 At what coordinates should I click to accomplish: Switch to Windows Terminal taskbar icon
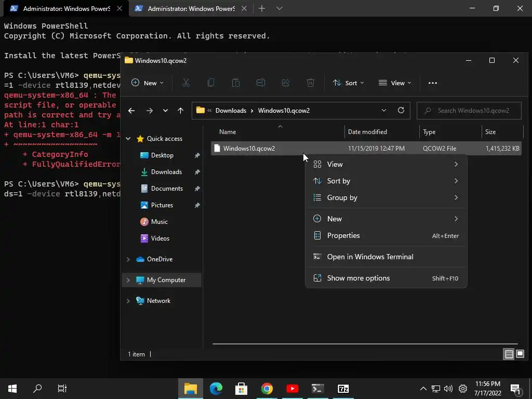pyautogui.click(x=318, y=389)
